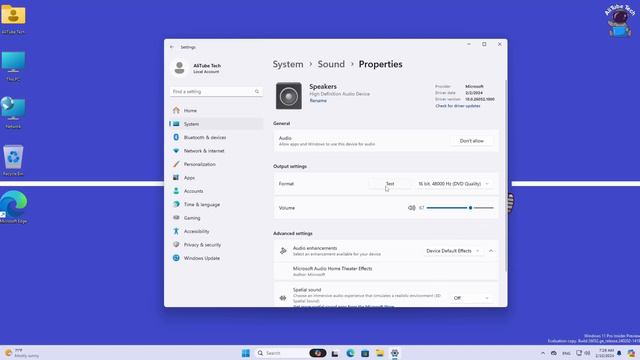
Task: Check for driver updates link
Action: coord(458,106)
